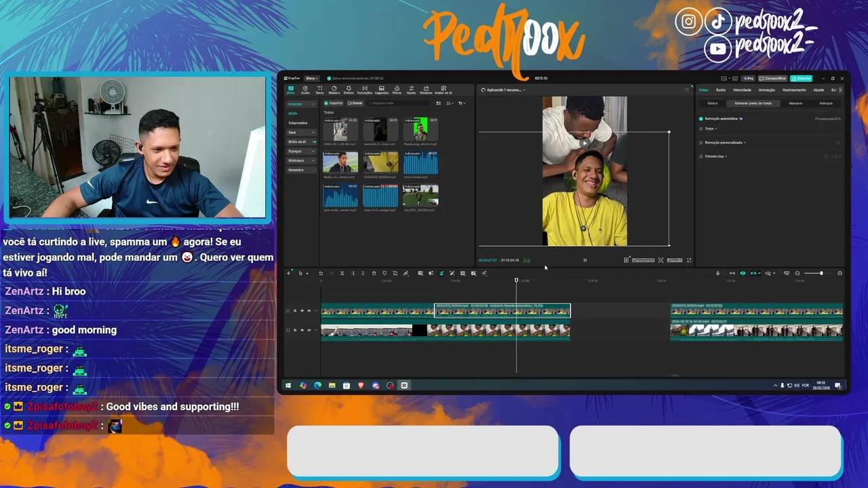Open the Instagram icon in overlay header

point(688,22)
